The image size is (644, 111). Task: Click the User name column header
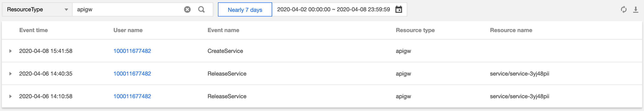click(128, 30)
